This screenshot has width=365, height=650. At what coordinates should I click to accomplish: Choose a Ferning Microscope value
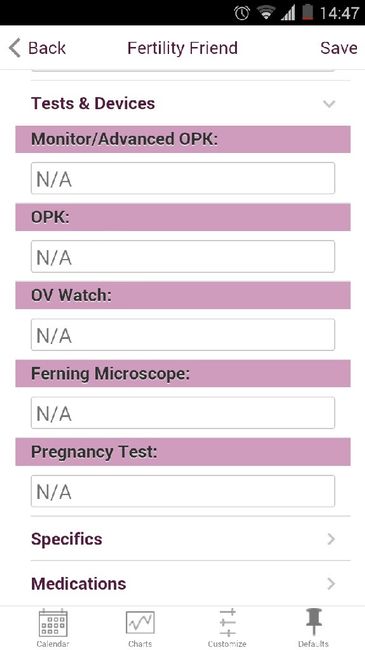(183, 413)
